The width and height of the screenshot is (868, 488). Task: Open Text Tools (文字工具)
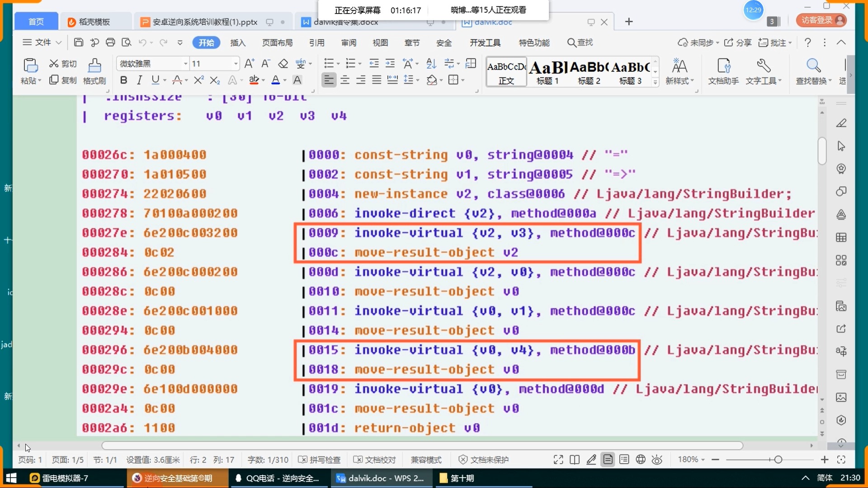click(763, 71)
